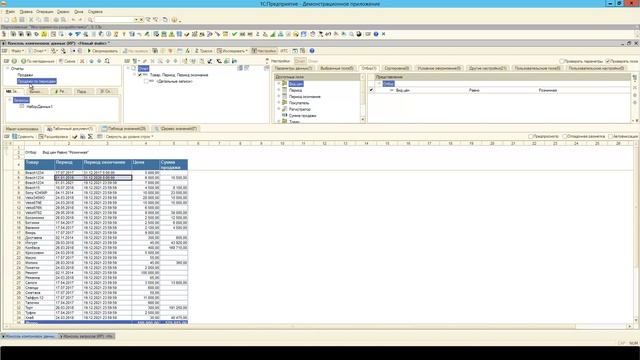Switch to the Макет компоновки tab
This screenshot has width=640, height=360.
[22, 129]
